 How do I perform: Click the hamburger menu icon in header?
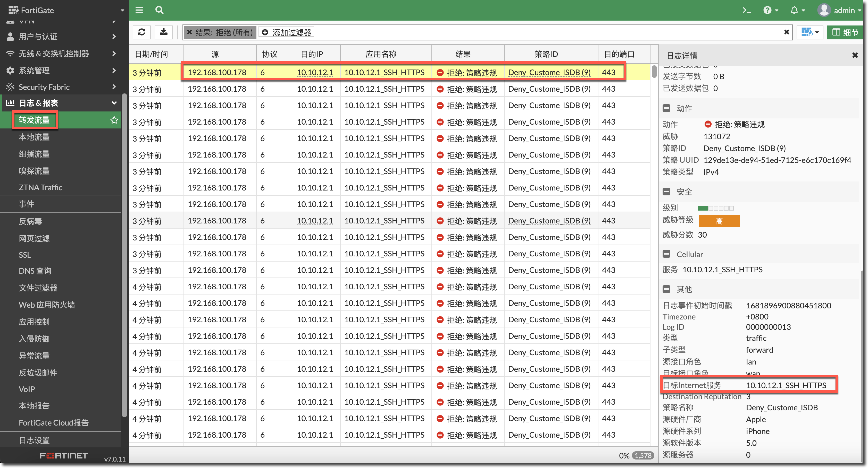coord(139,10)
